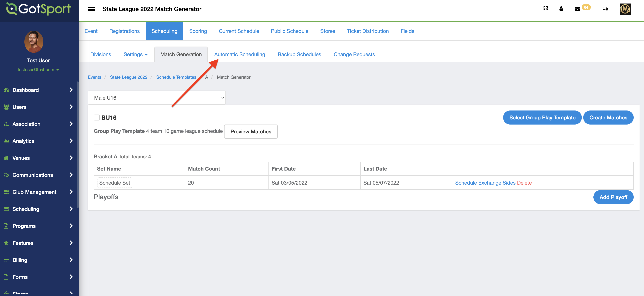The width and height of the screenshot is (644, 296).
Task: Open the chat conversations icon
Action: (605, 9)
